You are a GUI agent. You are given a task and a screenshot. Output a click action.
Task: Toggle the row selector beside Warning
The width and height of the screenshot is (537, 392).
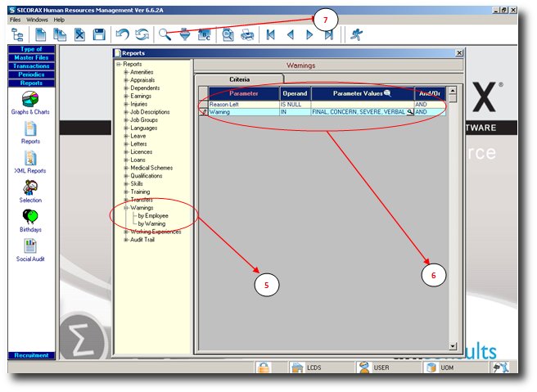[x=202, y=112]
